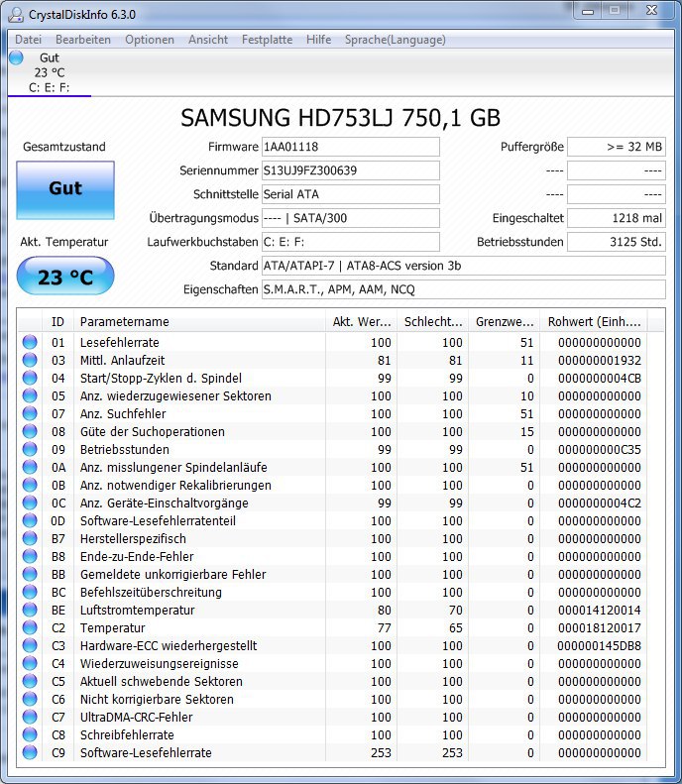The height and width of the screenshot is (784, 682).
Task: Click raw value 000014120014
Action: (x=600, y=610)
